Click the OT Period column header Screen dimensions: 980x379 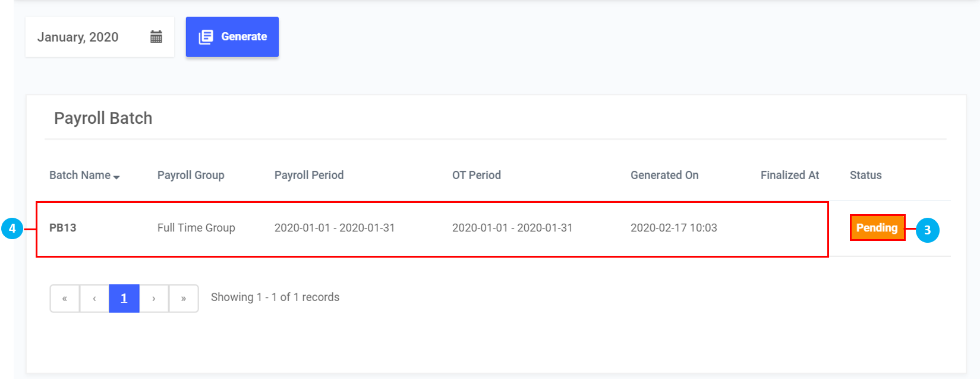tap(477, 175)
